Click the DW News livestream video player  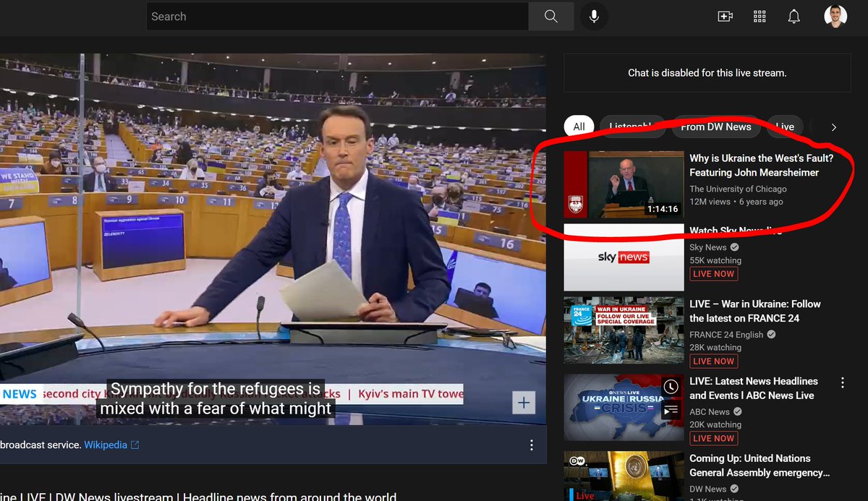(273, 239)
